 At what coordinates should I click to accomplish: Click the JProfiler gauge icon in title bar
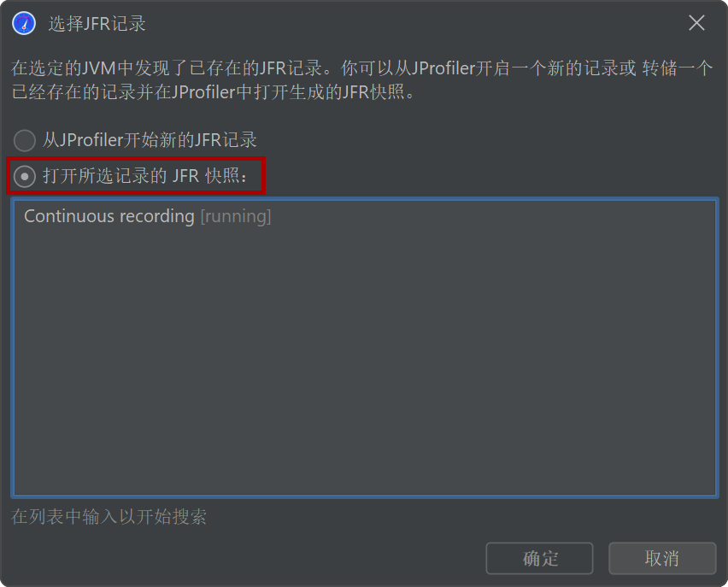(x=24, y=23)
